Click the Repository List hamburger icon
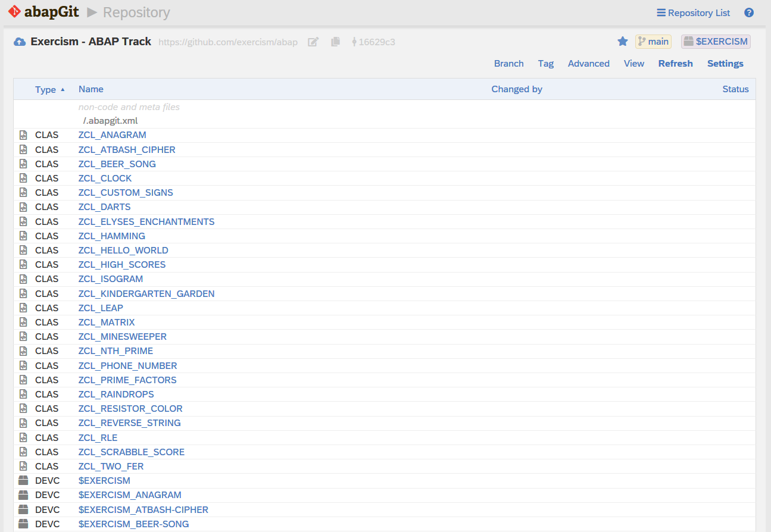Viewport: 771px width, 532px height. 661,12
